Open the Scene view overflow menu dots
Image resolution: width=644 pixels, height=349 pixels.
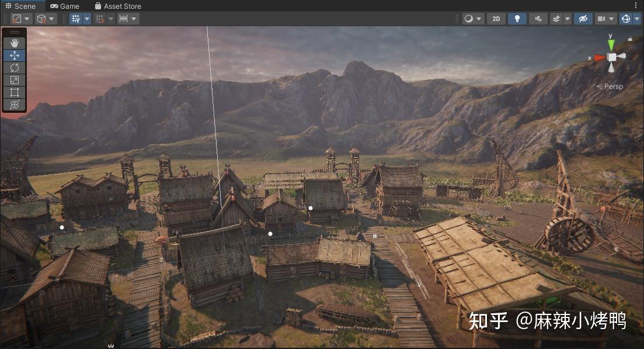click(x=637, y=6)
